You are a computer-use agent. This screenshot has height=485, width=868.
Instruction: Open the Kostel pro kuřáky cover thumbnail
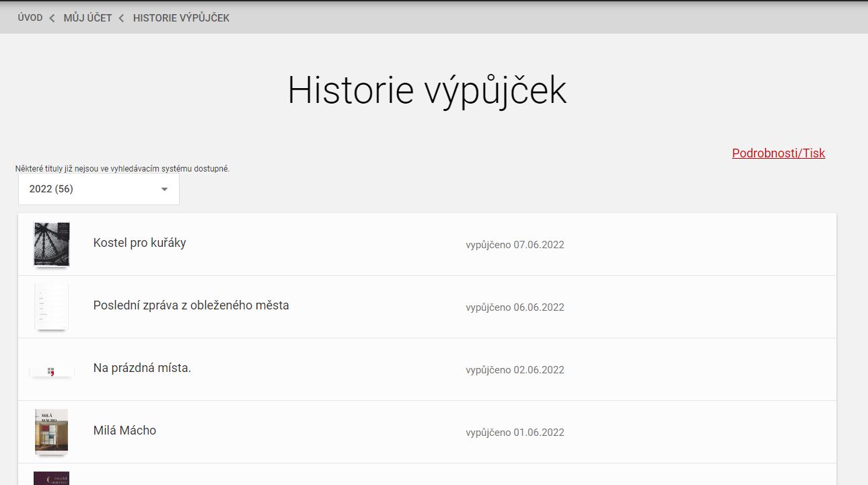[x=52, y=244]
